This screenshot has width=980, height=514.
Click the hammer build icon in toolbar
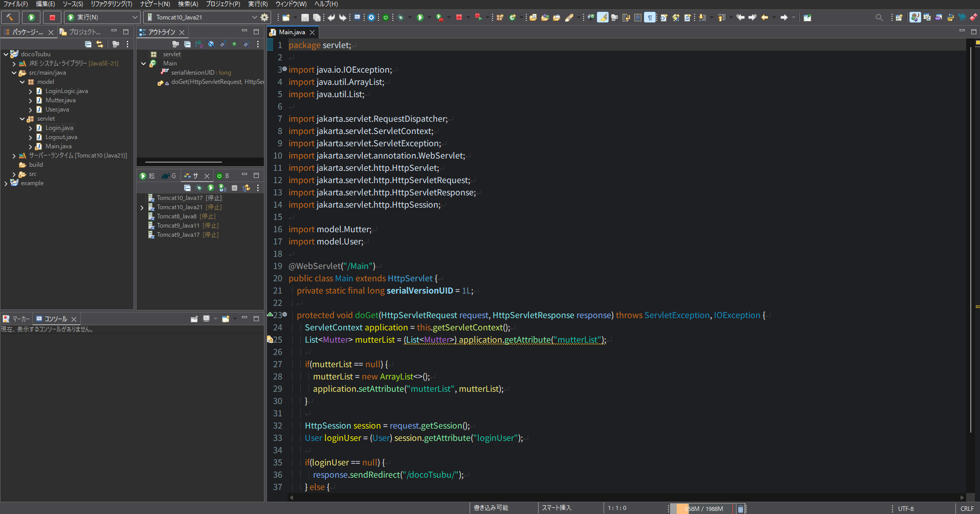click(x=10, y=17)
